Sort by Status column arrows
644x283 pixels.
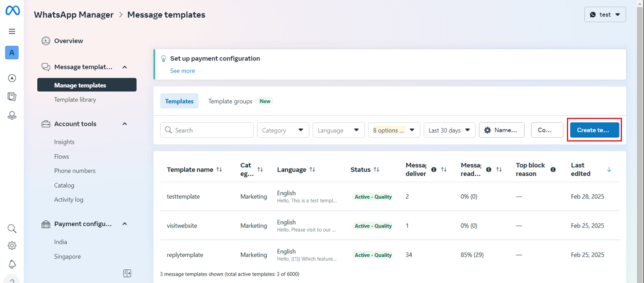click(376, 169)
